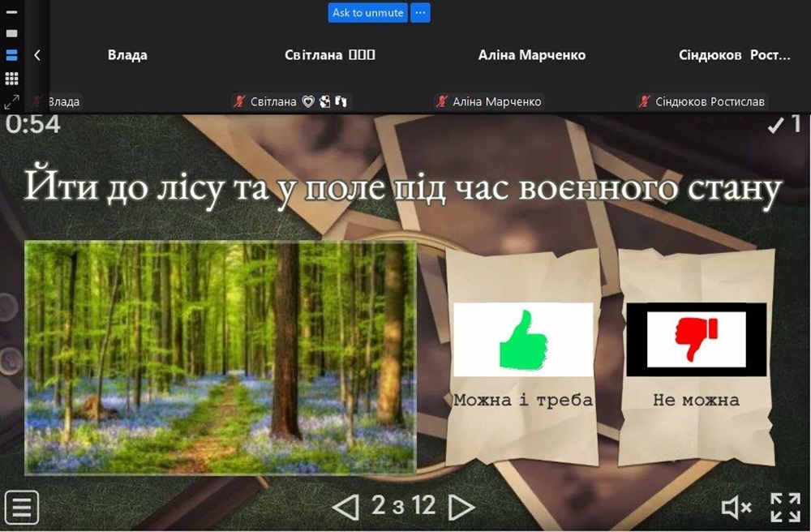Select the Сіндюков Рост... participant tile
This screenshot has height=532, width=811.
(735, 55)
